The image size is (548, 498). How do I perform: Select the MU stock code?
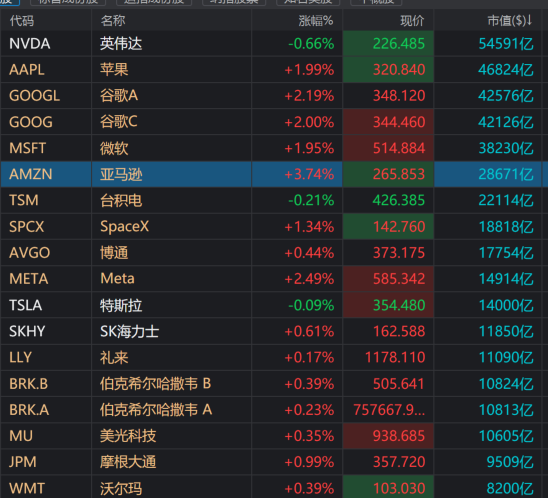pyautogui.click(x=21, y=436)
